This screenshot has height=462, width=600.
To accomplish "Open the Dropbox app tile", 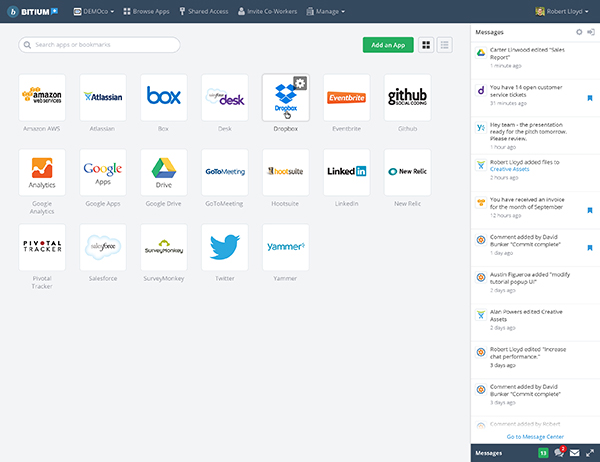I will pyautogui.click(x=285, y=98).
